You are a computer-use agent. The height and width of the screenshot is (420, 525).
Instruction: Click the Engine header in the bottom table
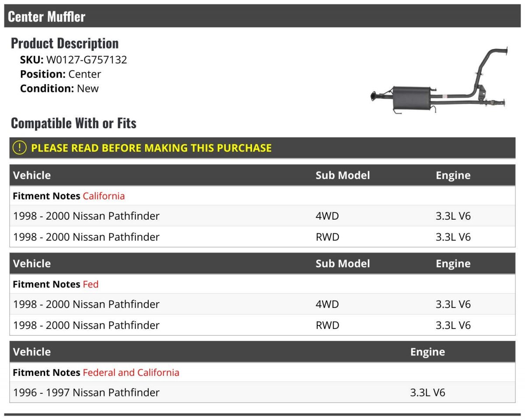click(427, 352)
